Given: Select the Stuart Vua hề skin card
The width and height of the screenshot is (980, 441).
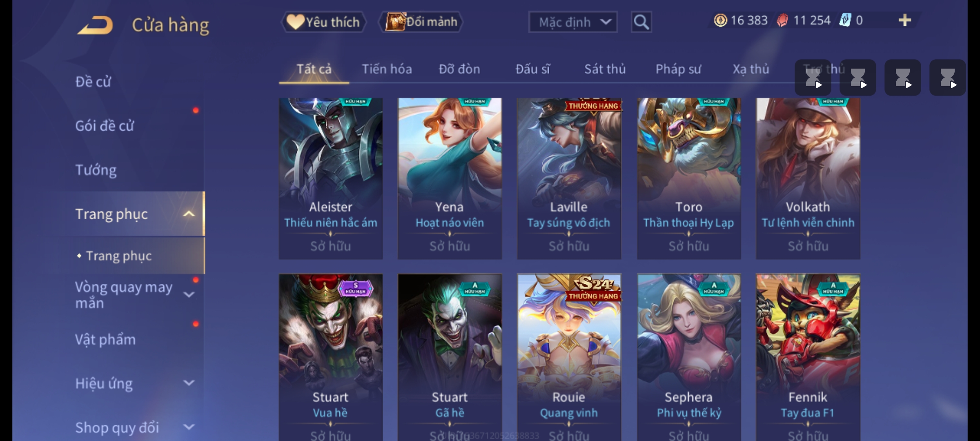Looking at the screenshot, I should click(331, 357).
